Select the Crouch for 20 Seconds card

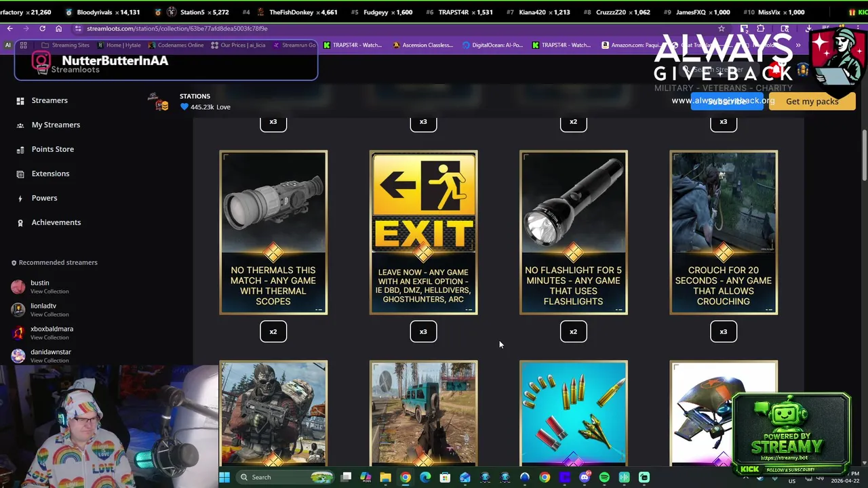coord(724,232)
